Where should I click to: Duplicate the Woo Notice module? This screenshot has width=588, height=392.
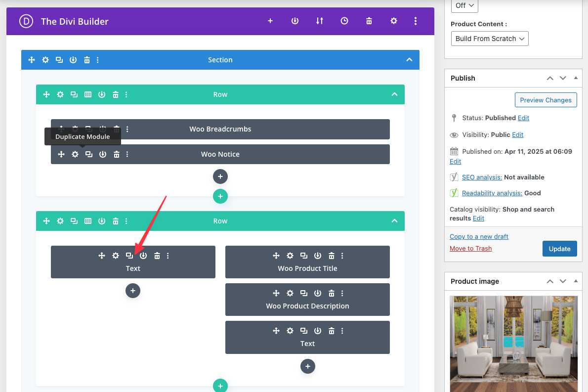pos(89,154)
